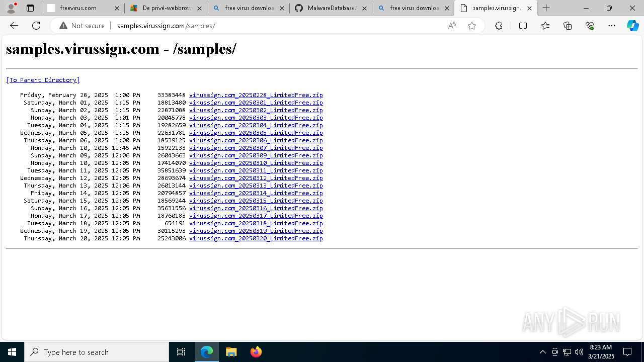Image resolution: width=644 pixels, height=362 pixels.
Task: Show hidden system tray icons
Action: (x=542, y=352)
